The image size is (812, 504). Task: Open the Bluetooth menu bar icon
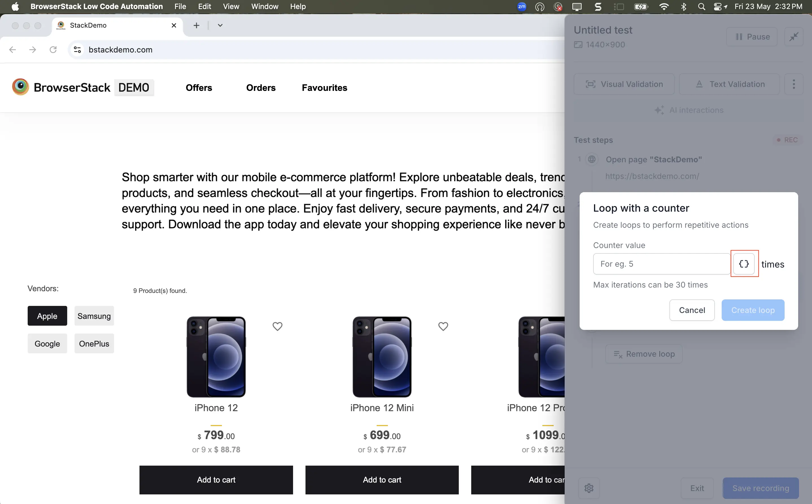point(684,6)
